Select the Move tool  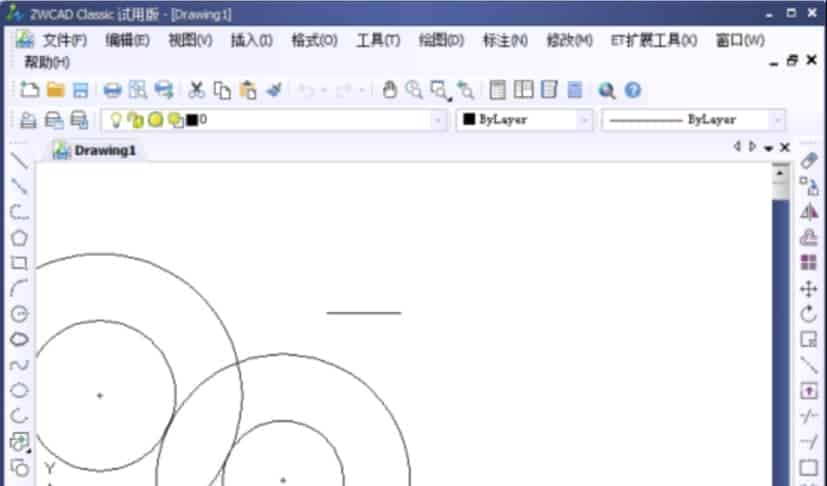click(809, 289)
